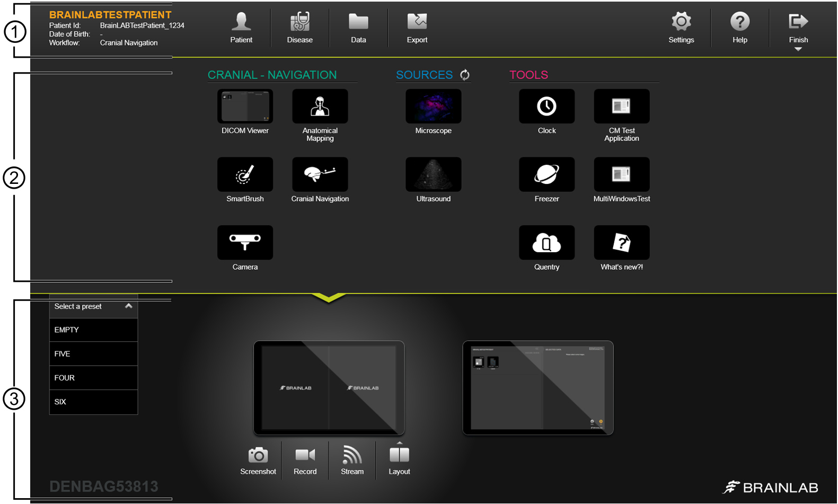
Task: Expand the arrow below Finish
Action: click(x=798, y=49)
